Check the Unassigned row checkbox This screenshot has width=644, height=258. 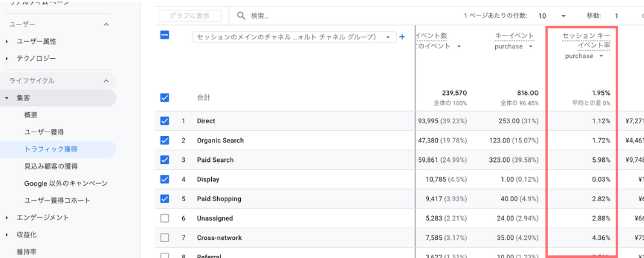point(164,218)
